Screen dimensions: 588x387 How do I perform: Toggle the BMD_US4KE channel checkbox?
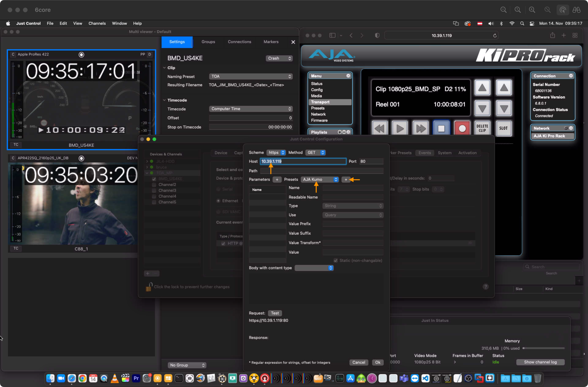coord(154,179)
